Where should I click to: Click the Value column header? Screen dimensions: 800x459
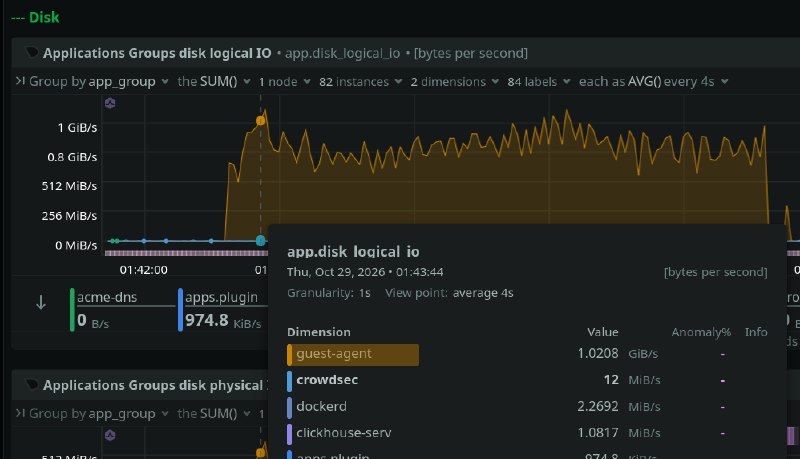603,332
